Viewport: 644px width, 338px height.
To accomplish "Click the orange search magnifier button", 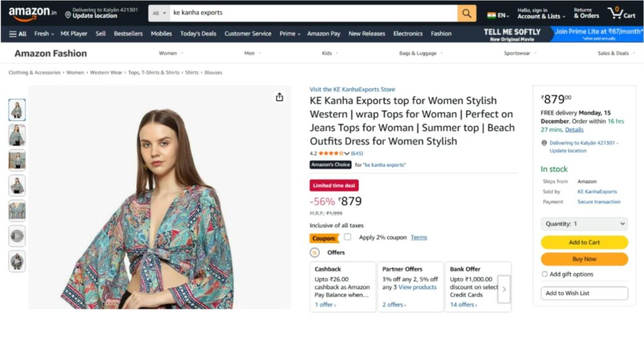I will [x=467, y=13].
